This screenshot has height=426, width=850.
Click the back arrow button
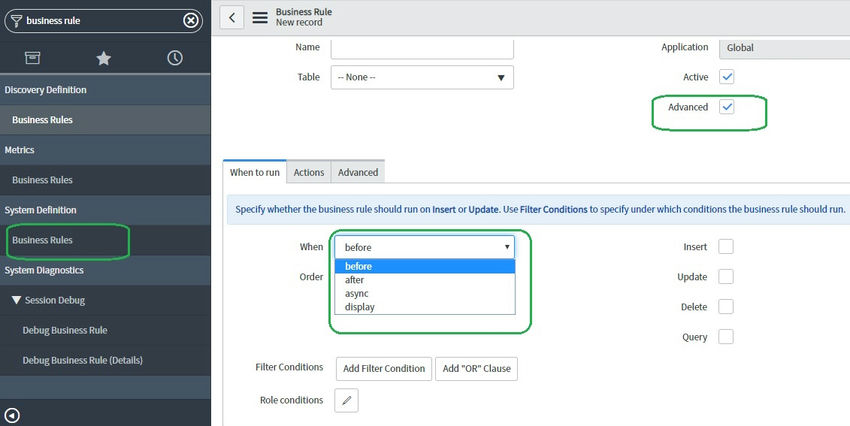pyautogui.click(x=232, y=17)
